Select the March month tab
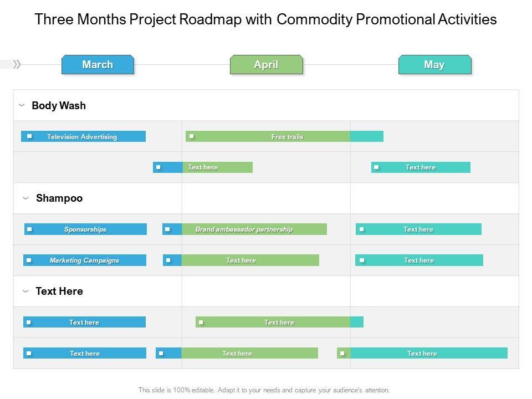This screenshot has height=399, width=532. (x=98, y=65)
